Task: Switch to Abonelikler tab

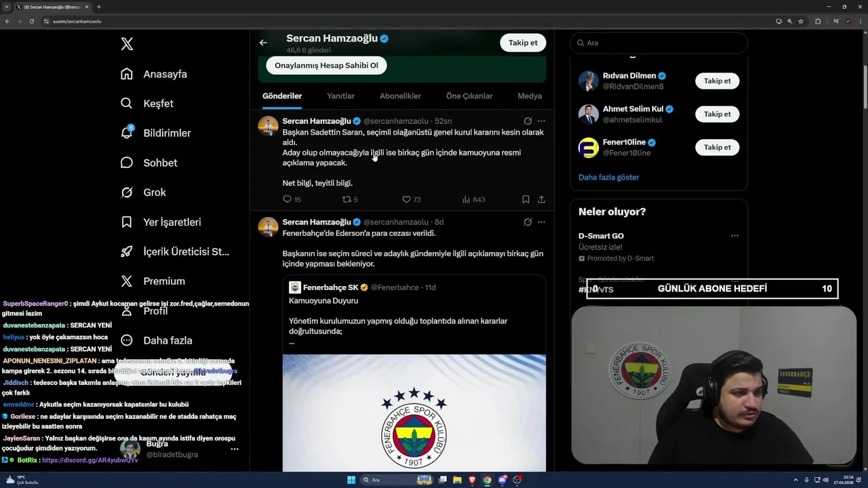Action: point(400,96)
